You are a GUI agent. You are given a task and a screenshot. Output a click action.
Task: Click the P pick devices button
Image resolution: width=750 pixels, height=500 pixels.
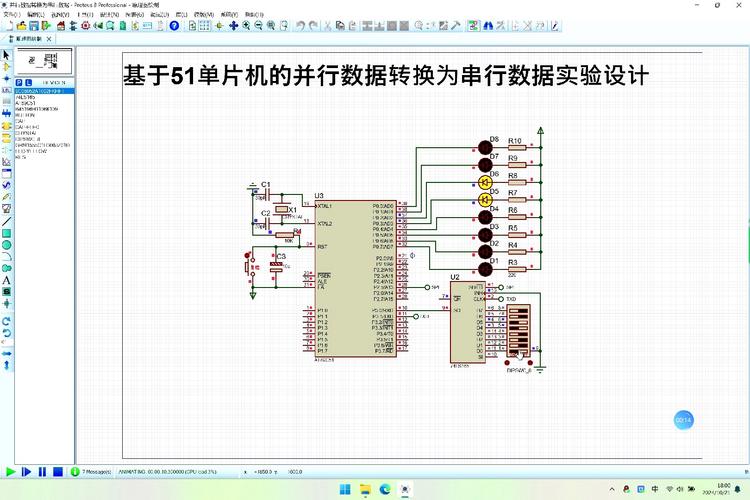click(x=19, y=83)
